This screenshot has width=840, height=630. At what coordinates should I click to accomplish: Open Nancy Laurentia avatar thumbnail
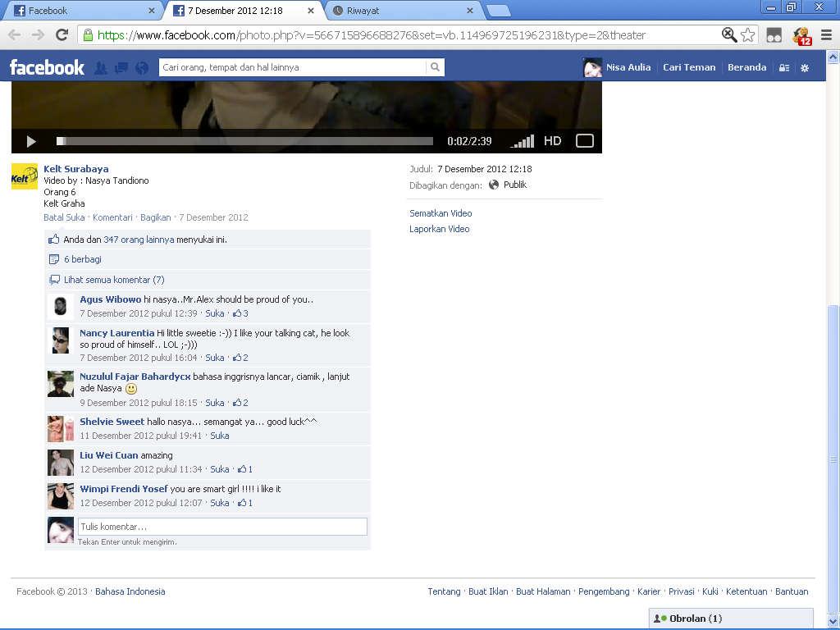[61, 340]
